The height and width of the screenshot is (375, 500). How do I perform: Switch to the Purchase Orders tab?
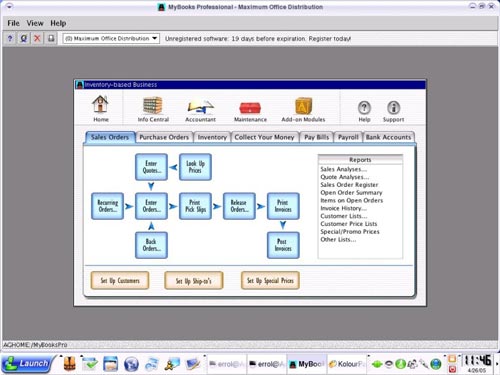pos(164,137)
